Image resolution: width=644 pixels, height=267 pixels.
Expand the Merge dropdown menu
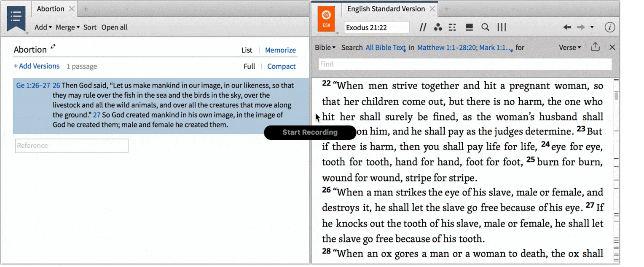pyautogui.click(x=67, y=27)
